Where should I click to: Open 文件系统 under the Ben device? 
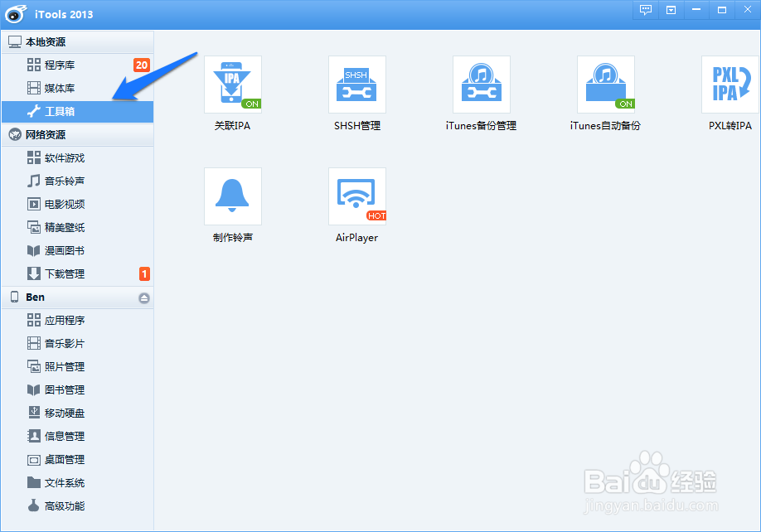78,483
